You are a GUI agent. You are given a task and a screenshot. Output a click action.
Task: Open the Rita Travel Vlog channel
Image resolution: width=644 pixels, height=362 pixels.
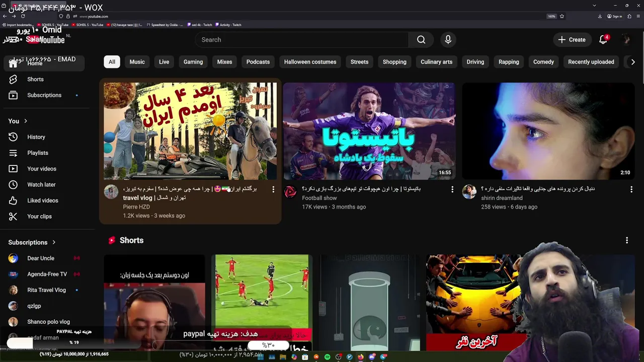coord(44,290)
